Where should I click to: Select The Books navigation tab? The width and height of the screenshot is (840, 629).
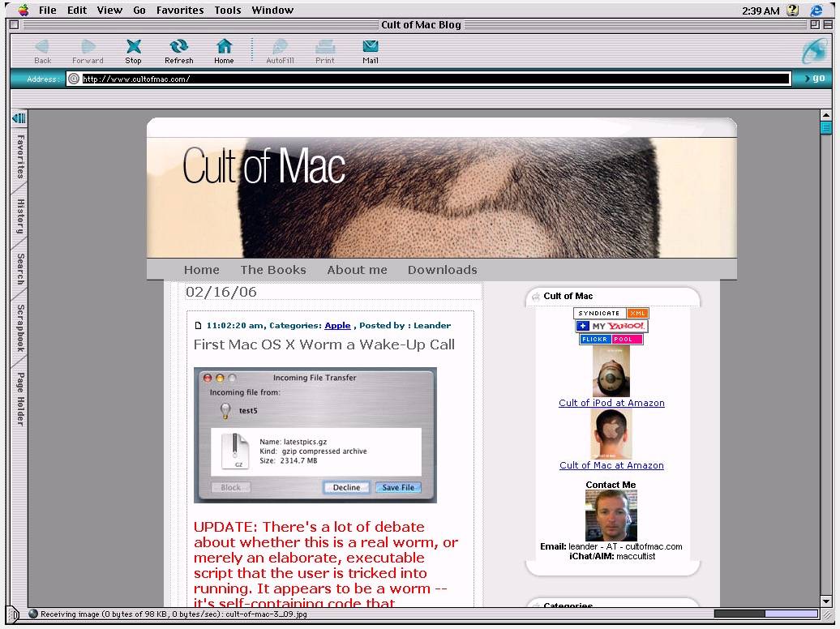click(273, 269)
